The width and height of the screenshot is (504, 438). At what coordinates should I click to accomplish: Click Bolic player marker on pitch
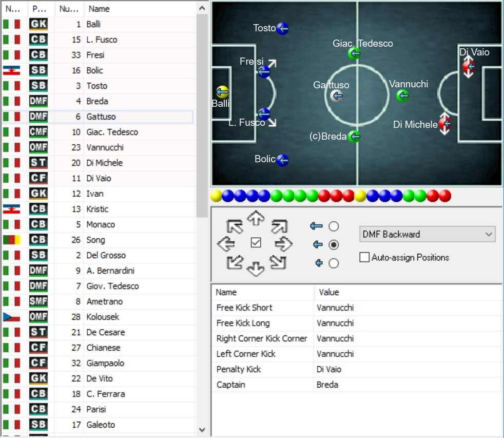[x=282, y=160]
